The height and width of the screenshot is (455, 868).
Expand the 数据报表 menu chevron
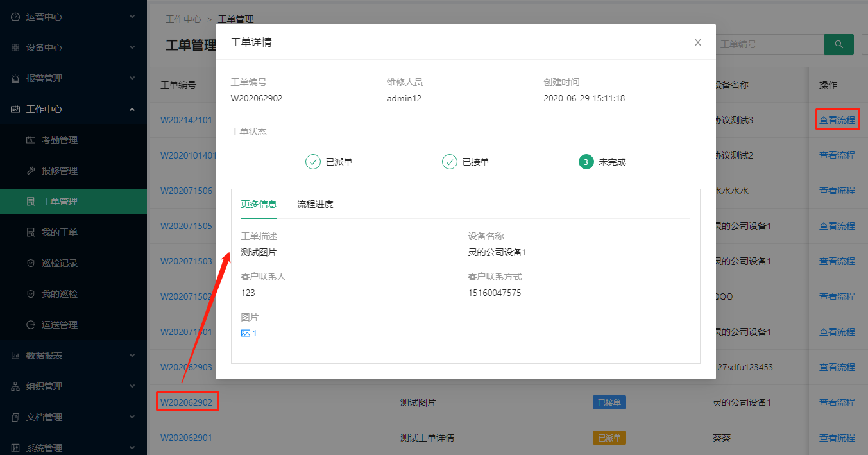(x=132, y=356)
